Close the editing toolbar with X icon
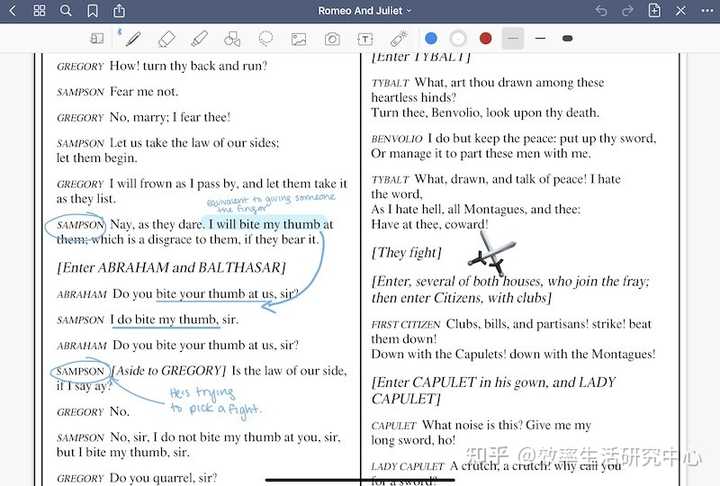 681,10
